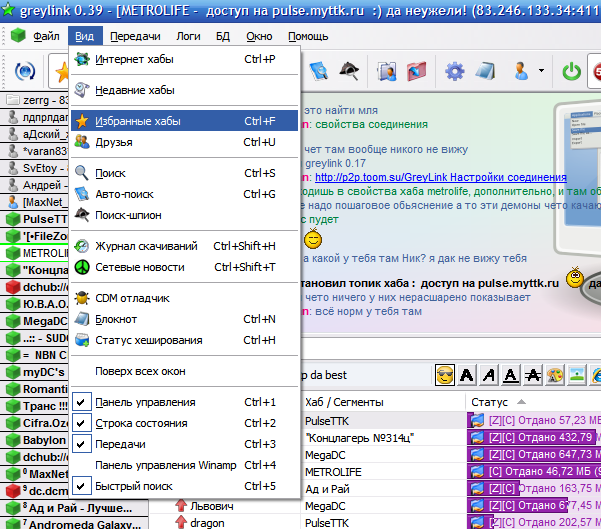
Task: Close the open Вид menu
Action: pos(85,36)
